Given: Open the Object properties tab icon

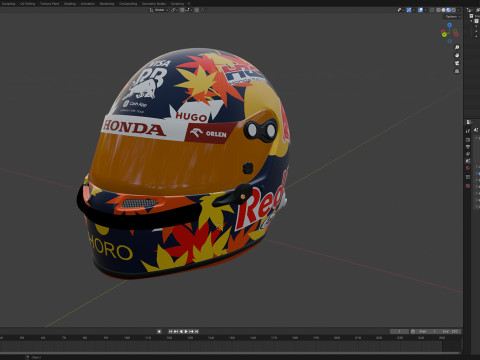Looking at the screenshot, I should (x=468, y=177).
